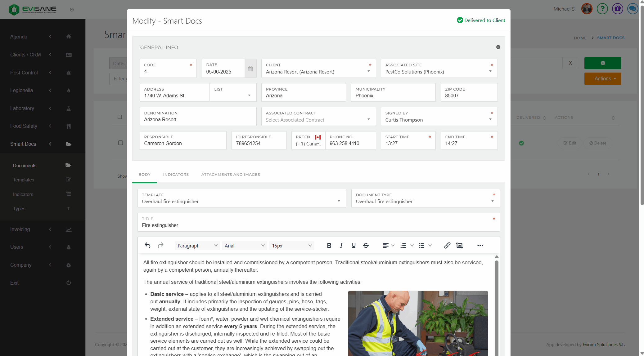Click the orange Actions button

pos(603,79)
